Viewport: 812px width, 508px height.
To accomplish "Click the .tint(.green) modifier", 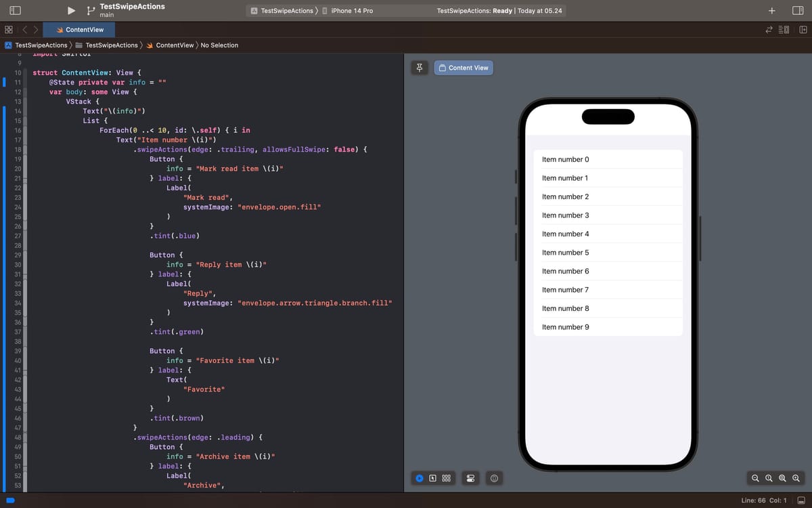I will [x=177, y=332].
